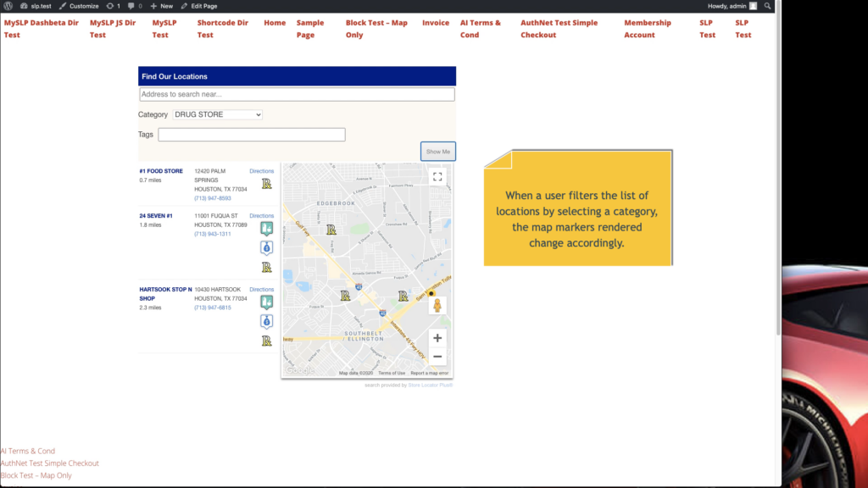Click blue category icon for 24 SEVEN #1
868x488 pixels.
tap(267, 248)
